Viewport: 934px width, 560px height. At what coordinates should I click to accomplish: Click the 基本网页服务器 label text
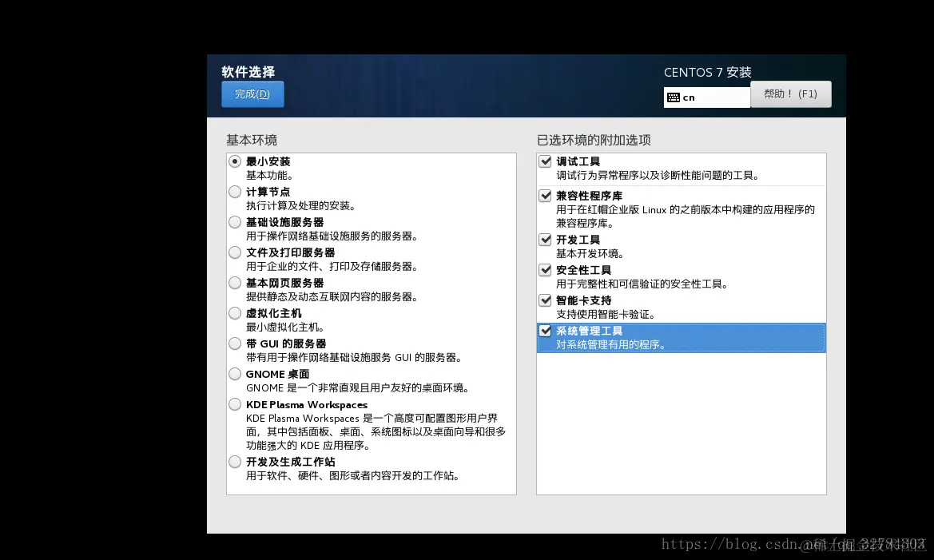284,283
